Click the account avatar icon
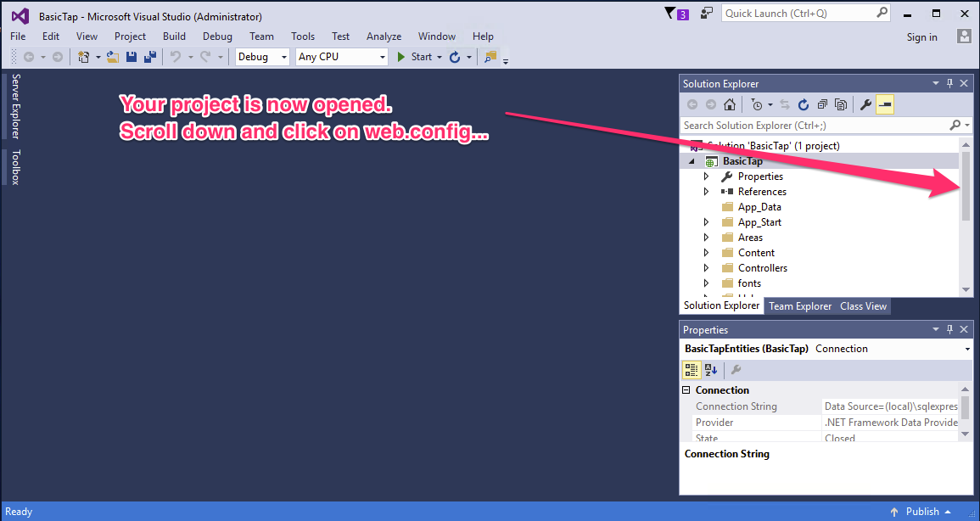The width and height of the screenshot is (980, 521). tap(964, 36)
